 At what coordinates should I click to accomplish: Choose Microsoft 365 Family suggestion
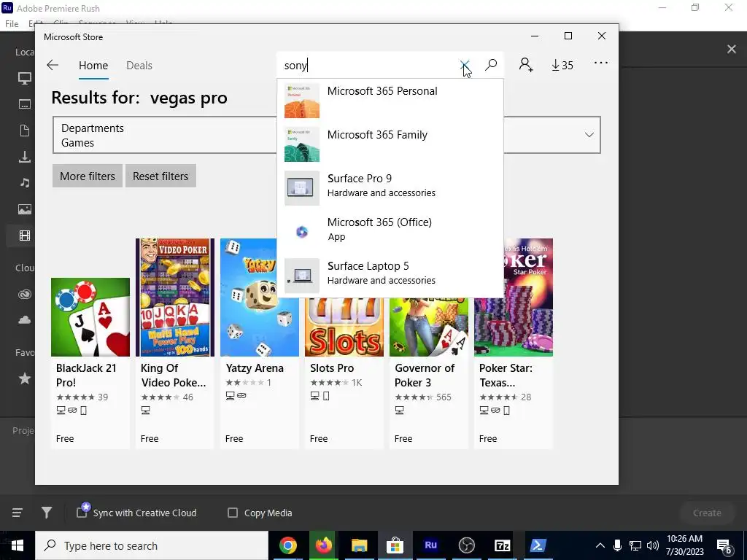click(390, 144)
